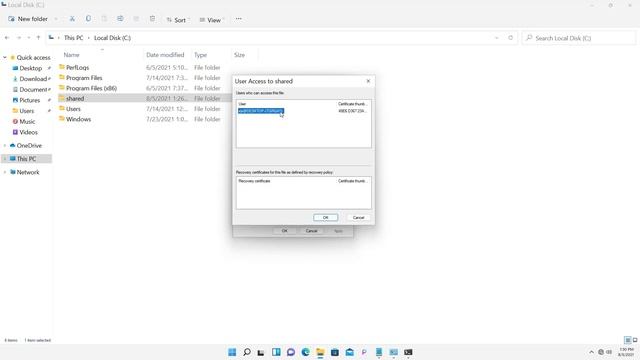Image resolution: width=640 pixels, height=360 pixels.
Task: Open the recent locations chevron
Action: [x=29, y=38]
